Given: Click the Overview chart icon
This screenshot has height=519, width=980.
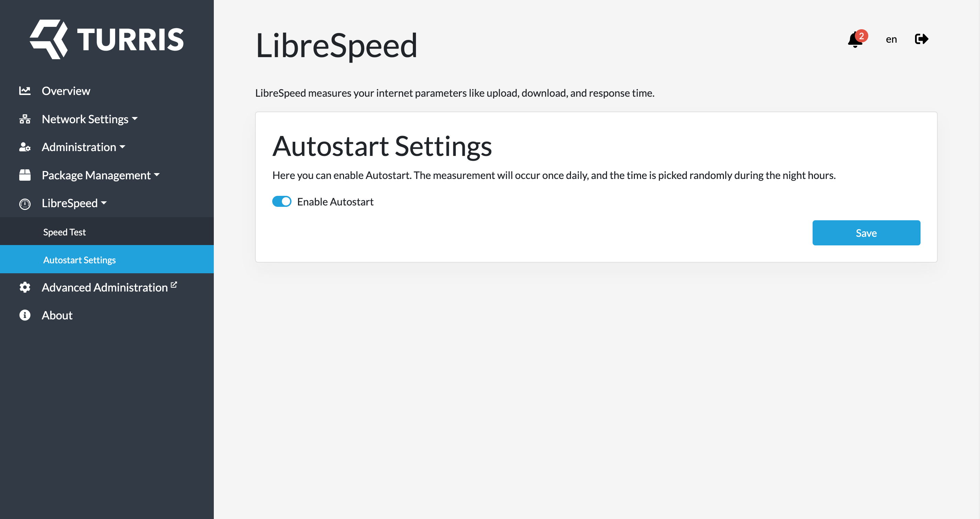Looking at the screenshot, I should tap(25, 91).
